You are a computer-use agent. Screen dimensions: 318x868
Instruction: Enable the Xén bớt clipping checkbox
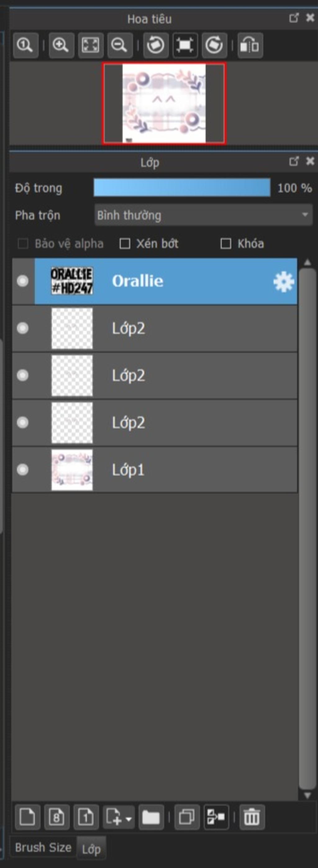pyautogui.click(x=125, y=243)
